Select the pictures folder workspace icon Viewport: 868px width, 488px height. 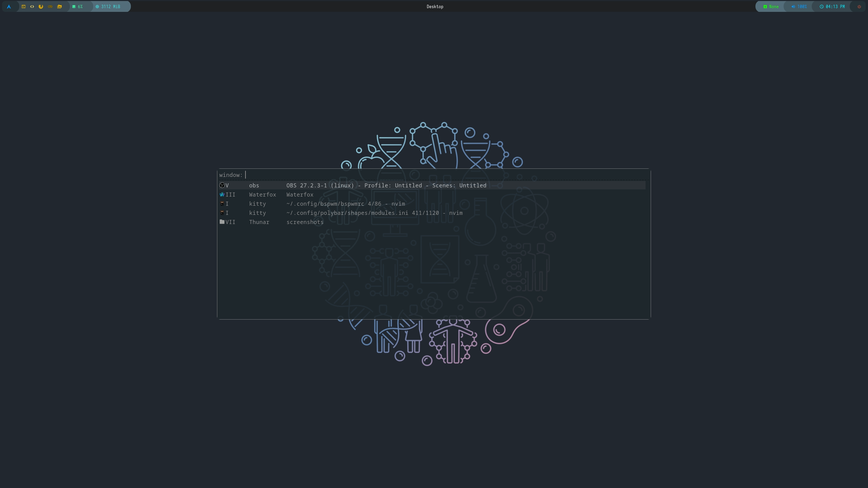[60, 6]
